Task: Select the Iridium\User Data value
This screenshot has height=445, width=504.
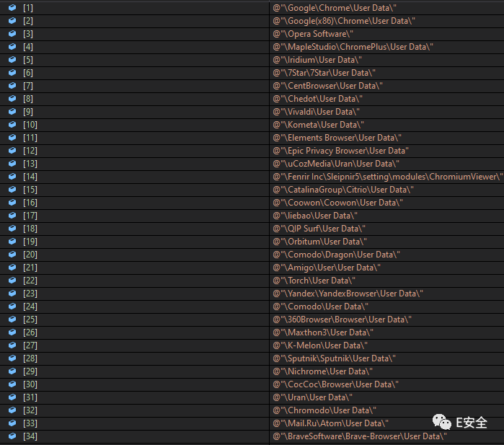Action: click(317, 60)
